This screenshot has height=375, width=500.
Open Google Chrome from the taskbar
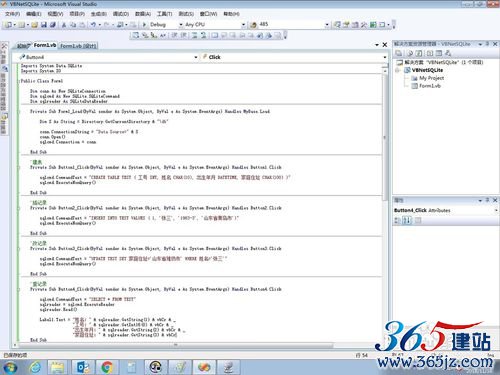pos(107,367)
